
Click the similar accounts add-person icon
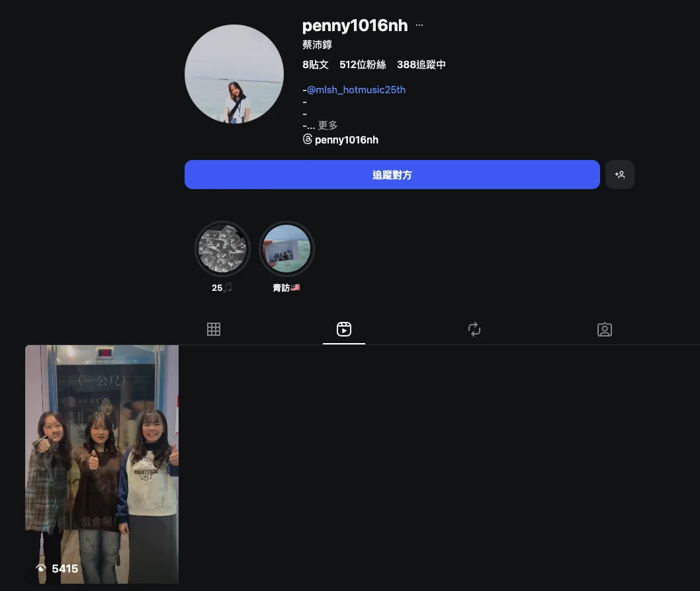[619, 175]
